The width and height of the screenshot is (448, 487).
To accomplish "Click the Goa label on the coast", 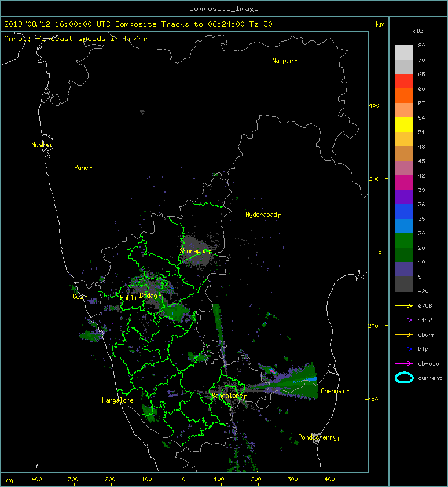I will pyautogui.click(x=79, y=297).
